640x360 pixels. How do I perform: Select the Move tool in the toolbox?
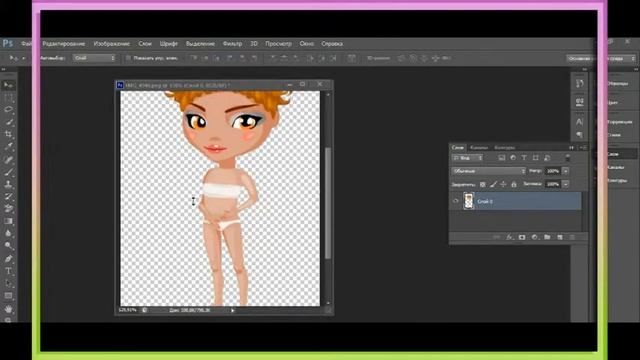pos(8,85)
